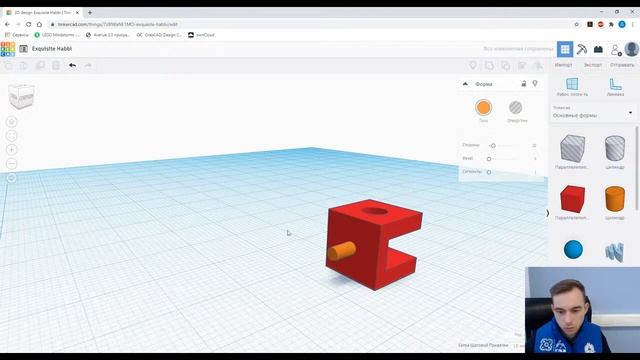Open the Основные формы shapes library dropdown
The width and height of the screenshot is (640, 360).
pos(593,112)
